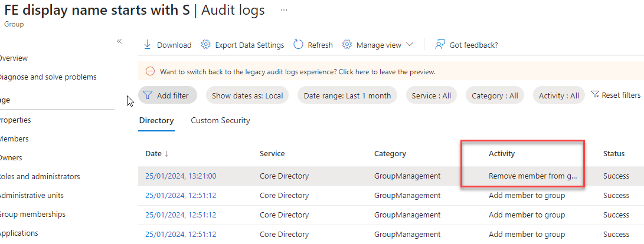Viewport: 644px width, 244px height.
Task: Click the Download arrow icon
Action: (148, 45)
